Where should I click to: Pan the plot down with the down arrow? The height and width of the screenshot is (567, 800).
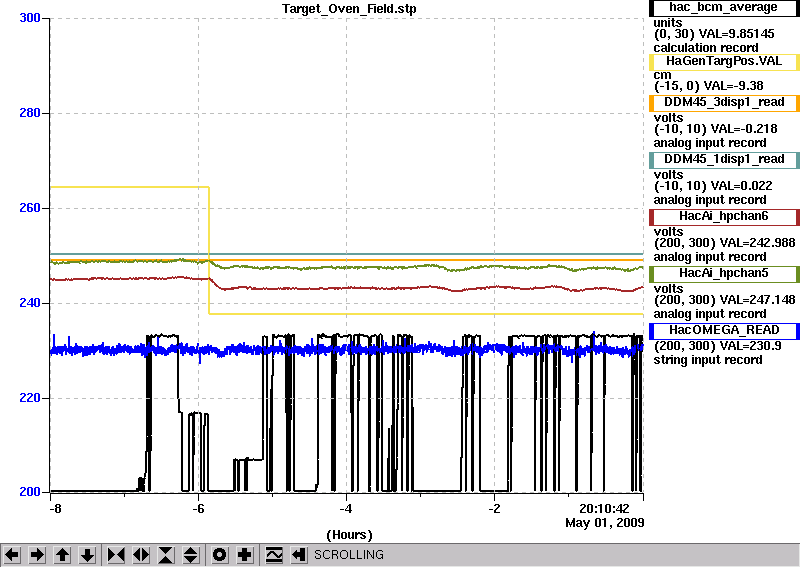click(87, 555)
